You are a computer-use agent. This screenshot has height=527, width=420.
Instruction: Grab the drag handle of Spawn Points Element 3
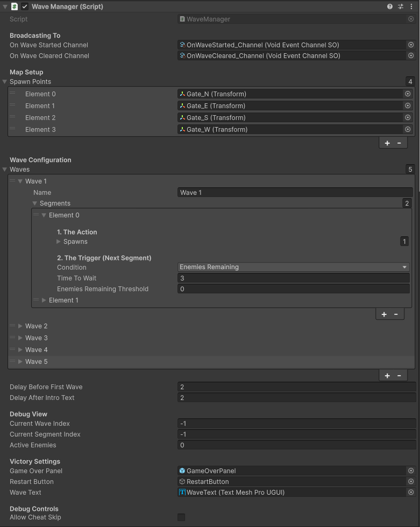(x=12, y=128)
